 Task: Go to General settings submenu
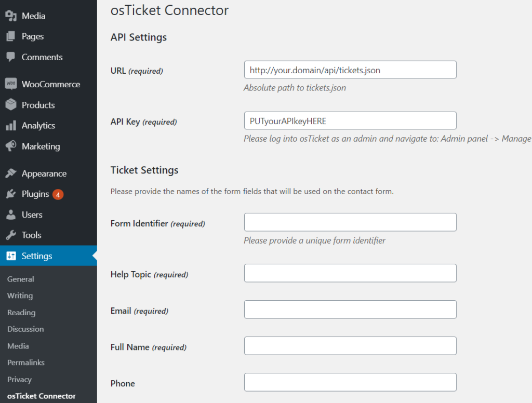tap(21, 279)
